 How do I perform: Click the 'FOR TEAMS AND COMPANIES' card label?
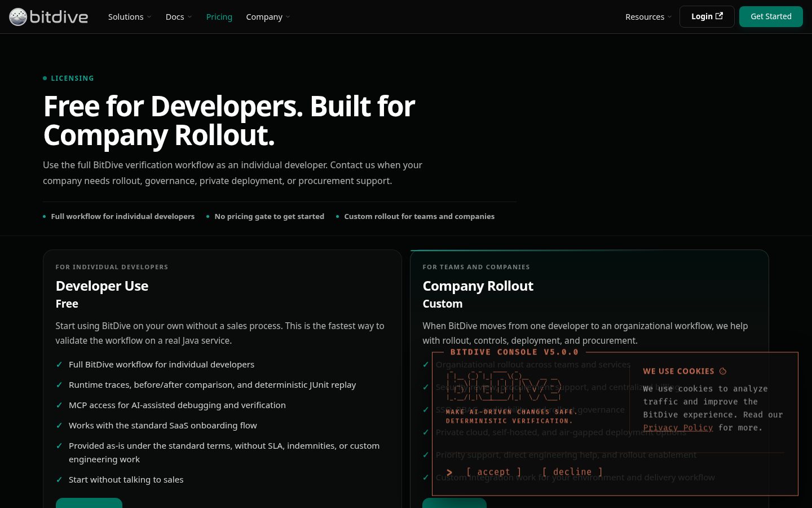pos(476,267)
